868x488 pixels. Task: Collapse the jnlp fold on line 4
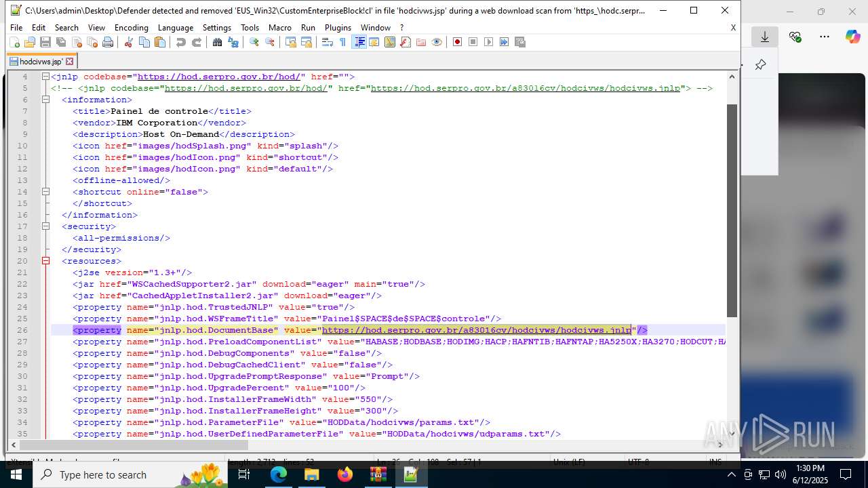(x=45, y=77)
